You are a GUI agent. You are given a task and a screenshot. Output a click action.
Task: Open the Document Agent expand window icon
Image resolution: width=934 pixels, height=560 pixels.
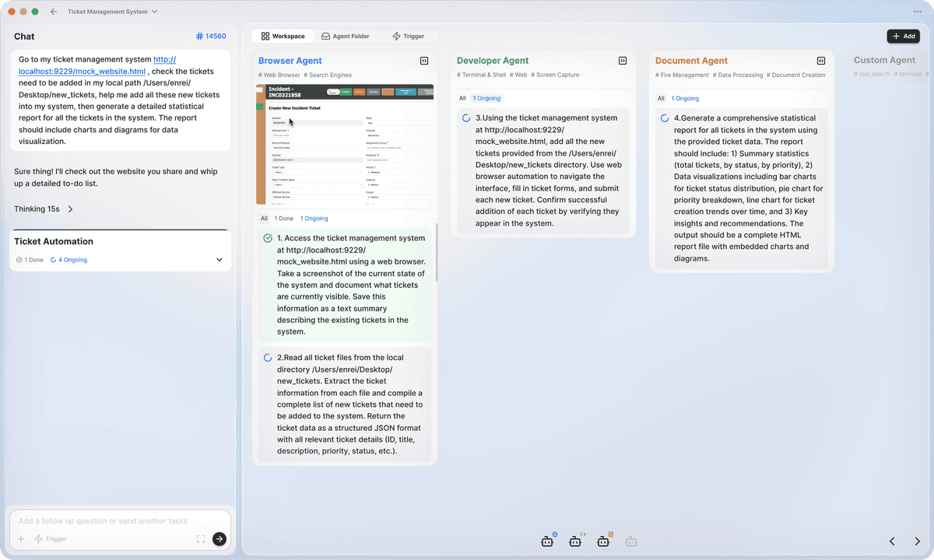820,60
